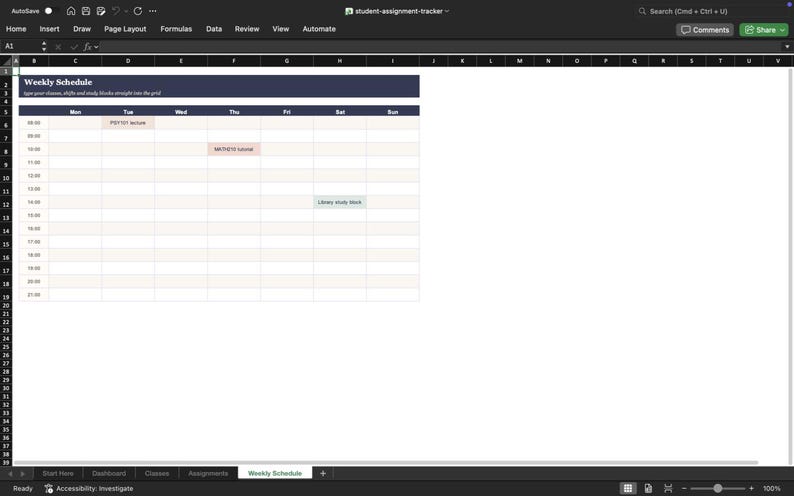
Task: Switch to the Dashboard sheet tab
Action: 109,474
